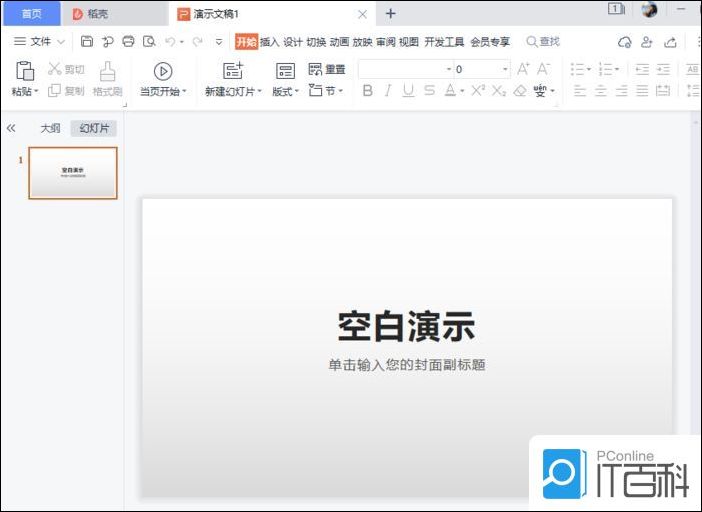Switch to the Transitions (切换) tab
Image resolution: width=702 pixels, height=512 pixels.
point(316,42)
